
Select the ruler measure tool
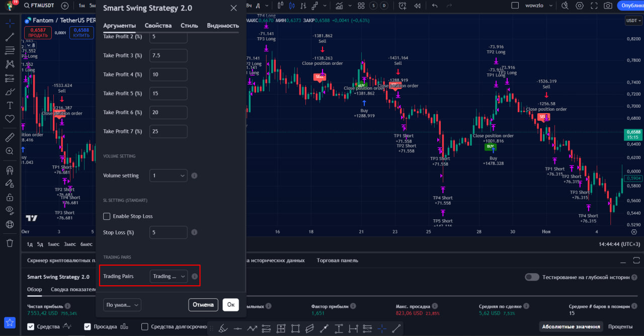pos(10,137)
